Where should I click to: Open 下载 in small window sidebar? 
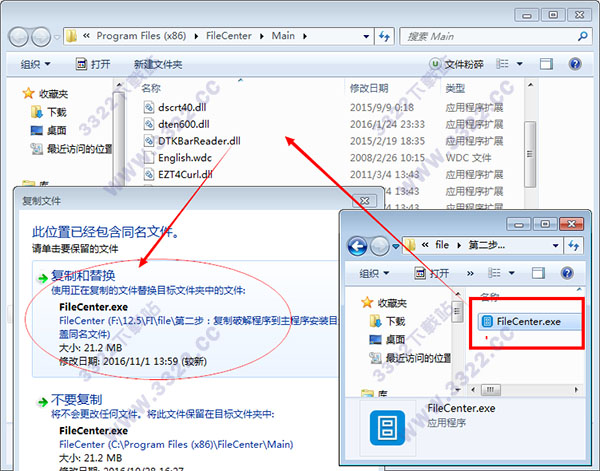coord(388,321)
